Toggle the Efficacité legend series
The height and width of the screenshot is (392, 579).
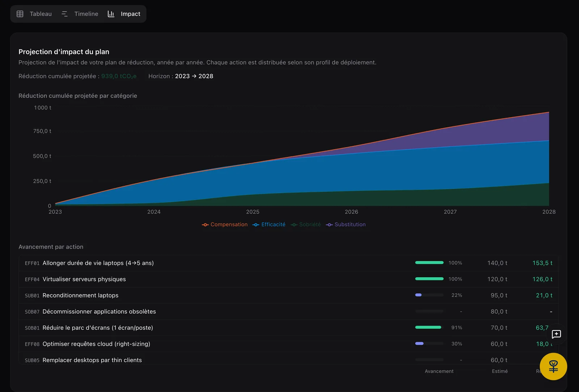coord(269,224)
